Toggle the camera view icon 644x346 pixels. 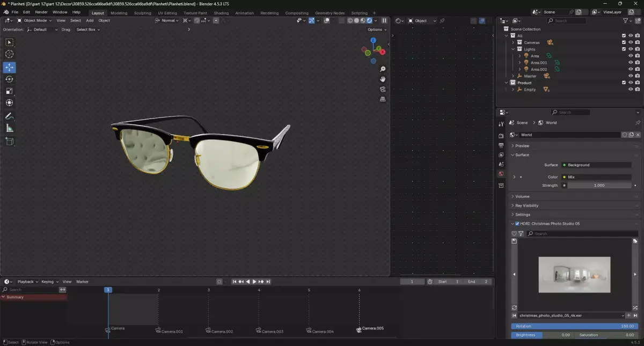(x=383, y=89)
